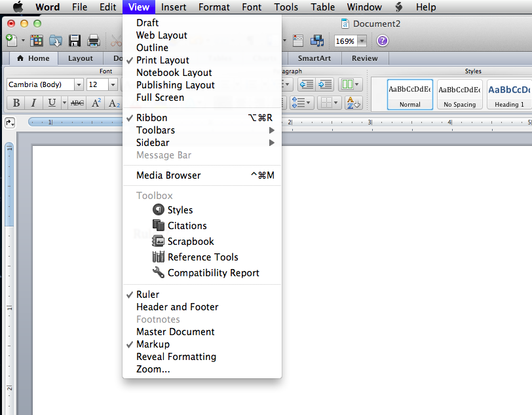Switch to Notebook Layout view
532x415 pixels.
coord(202,73)
